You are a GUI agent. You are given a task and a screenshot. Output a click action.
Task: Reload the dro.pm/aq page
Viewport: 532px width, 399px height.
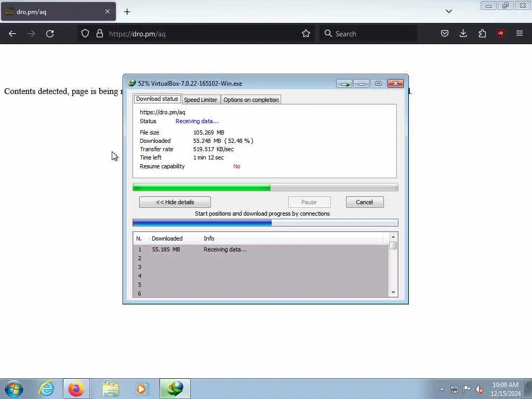(50, 34)
